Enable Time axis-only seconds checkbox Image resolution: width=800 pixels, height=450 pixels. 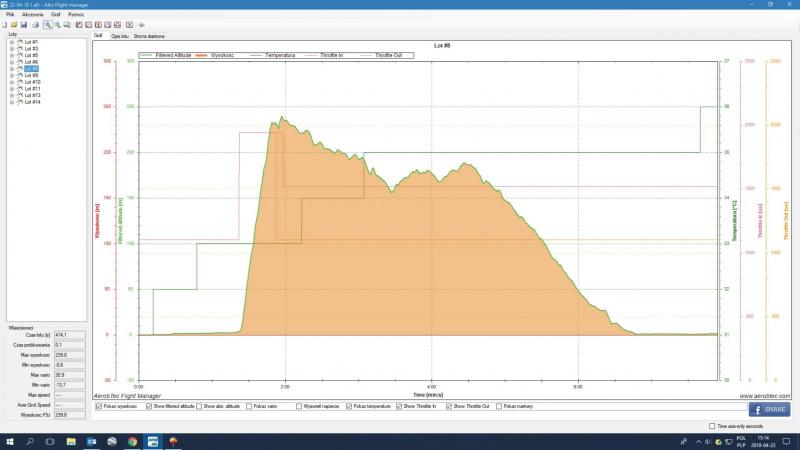pyautogui.click(x=711, y=425)
